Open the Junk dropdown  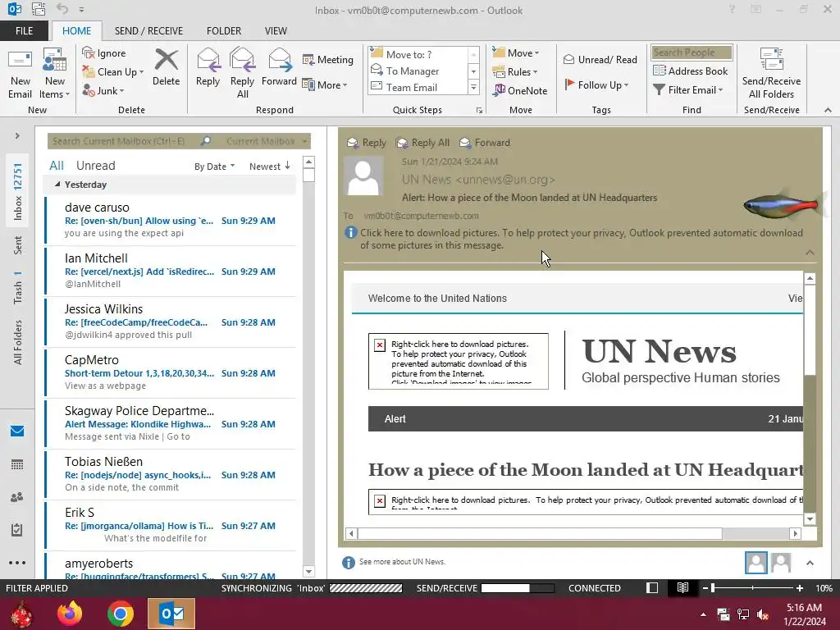point(103,90)
